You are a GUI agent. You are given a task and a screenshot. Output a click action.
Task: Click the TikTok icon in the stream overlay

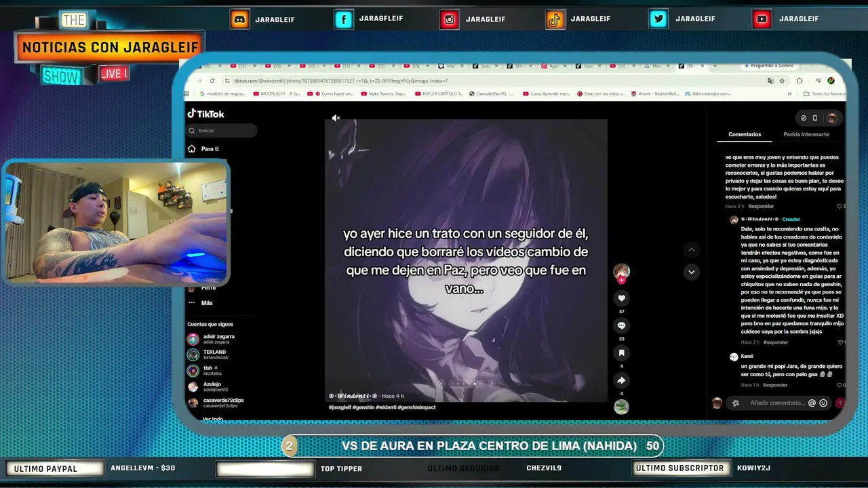[x=555, y=19]
